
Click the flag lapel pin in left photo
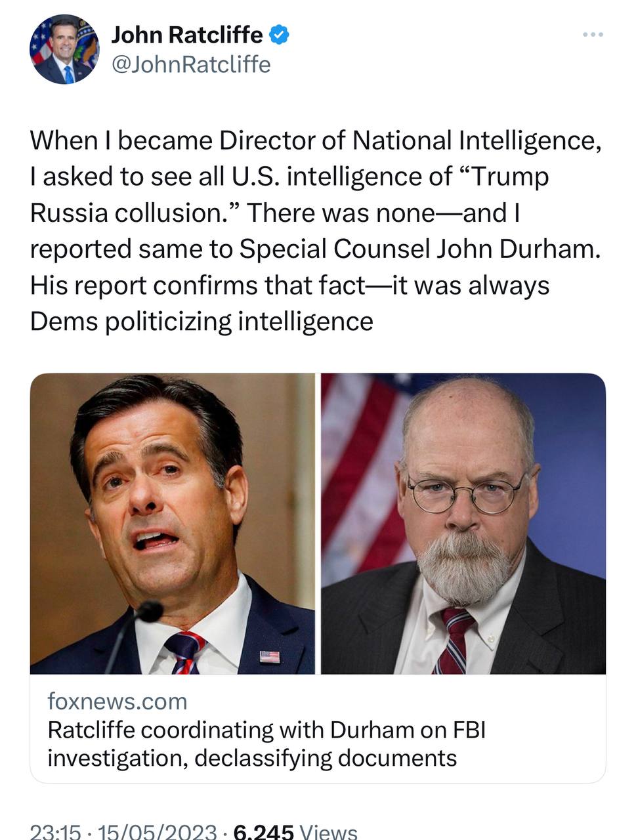[269, 656]
